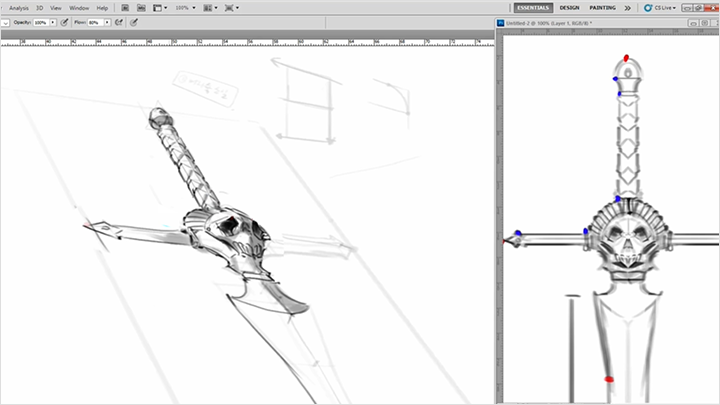Open the zoom level 100% dropdown
The image size is (720, 405).
click(186, 8)
